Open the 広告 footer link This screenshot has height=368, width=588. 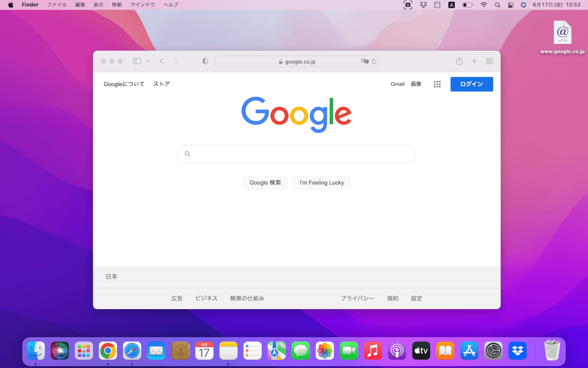pyautogui.click(x=177, y=299)
